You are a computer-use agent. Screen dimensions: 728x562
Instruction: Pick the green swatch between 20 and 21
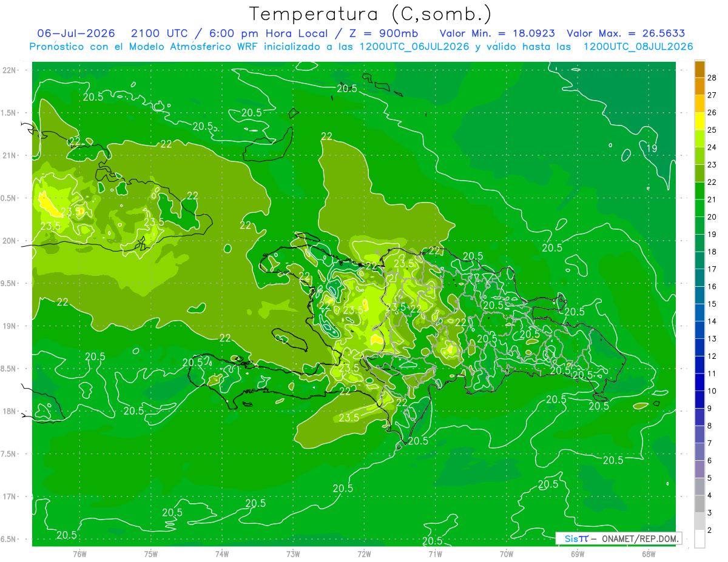[699, 208]
